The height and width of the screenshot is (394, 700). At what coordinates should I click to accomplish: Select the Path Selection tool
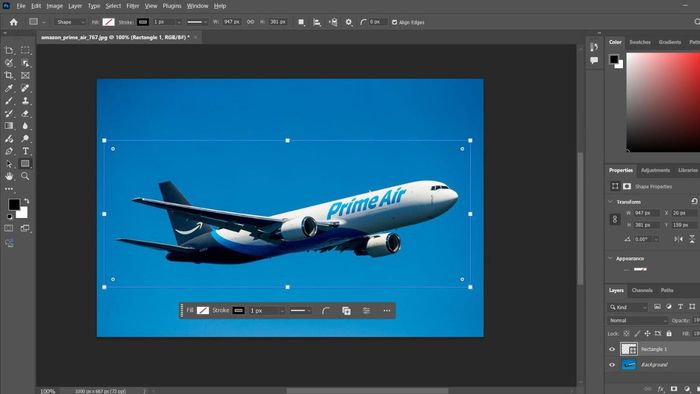coord(9,164)
